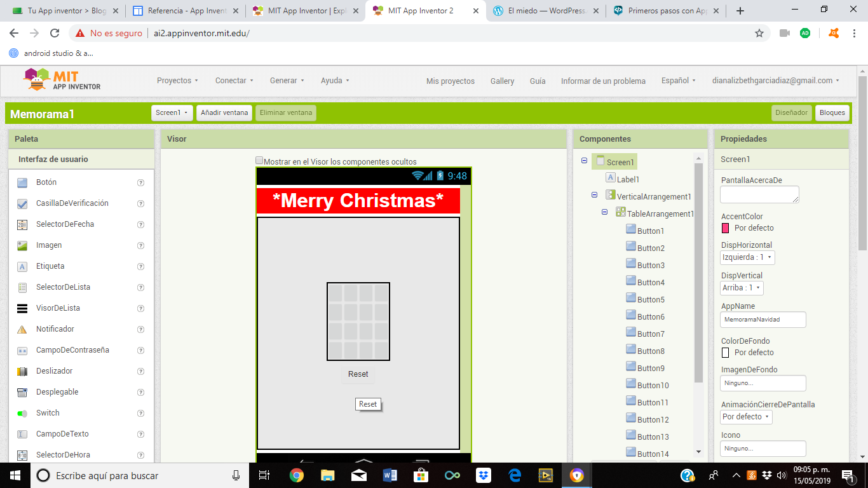Viewport: 868px width, 488px height.
Task: Enable showing hidden components in Visor
Action: pos(259,161)
